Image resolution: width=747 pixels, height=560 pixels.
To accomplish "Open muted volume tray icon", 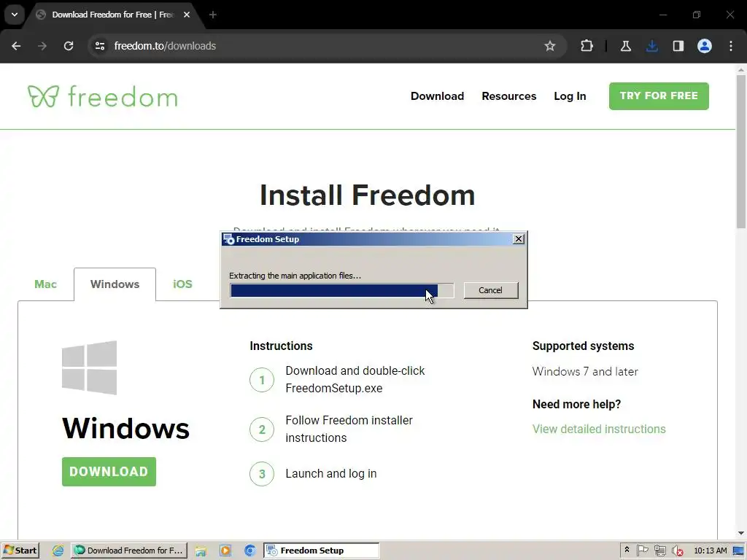I will coord(677,551).
